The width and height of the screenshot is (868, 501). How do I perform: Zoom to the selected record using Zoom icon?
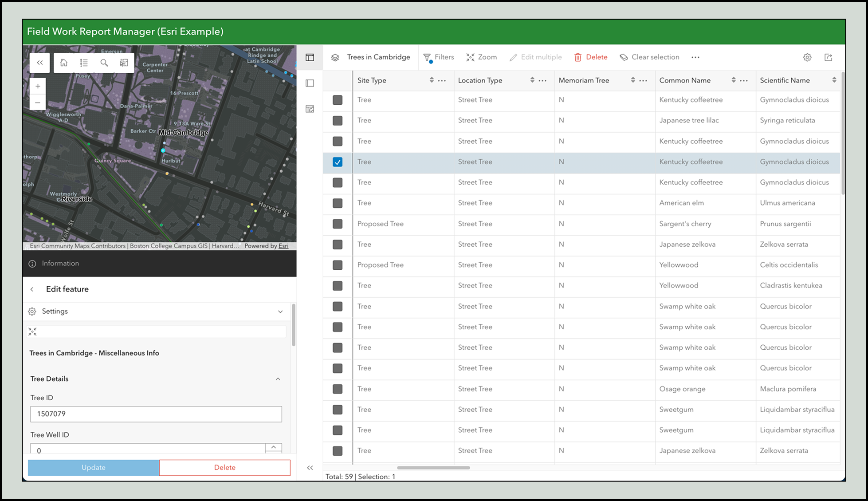pos(481,57)
